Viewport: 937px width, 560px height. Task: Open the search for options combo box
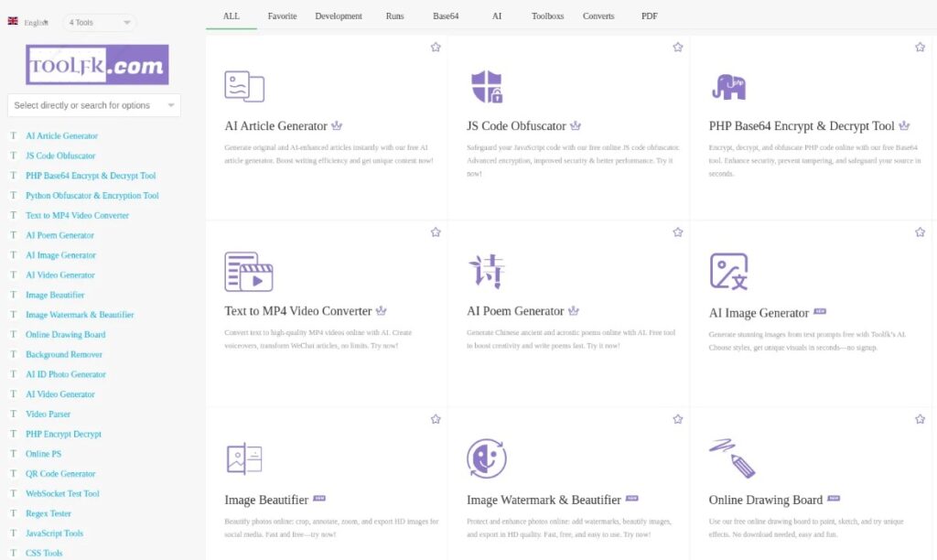[x=93, y=105]
